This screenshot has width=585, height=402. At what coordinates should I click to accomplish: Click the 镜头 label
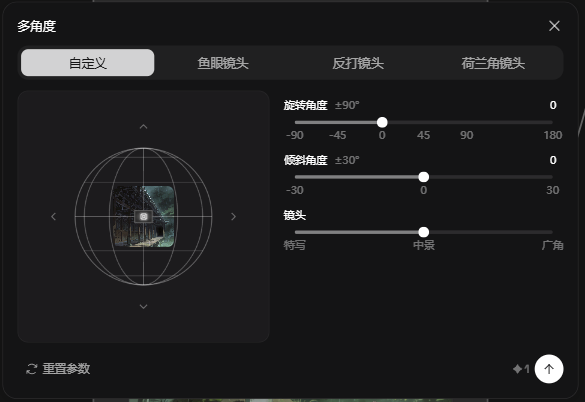[294, 215]
